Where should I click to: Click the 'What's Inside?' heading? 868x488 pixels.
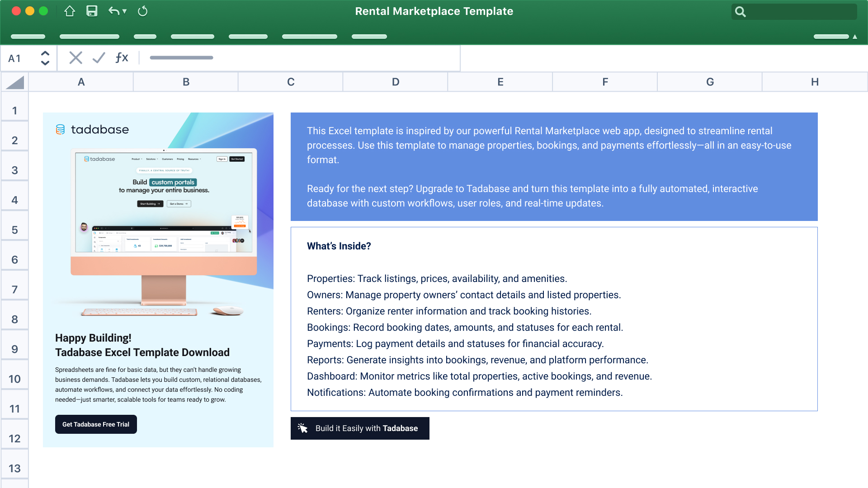(339, 246)
